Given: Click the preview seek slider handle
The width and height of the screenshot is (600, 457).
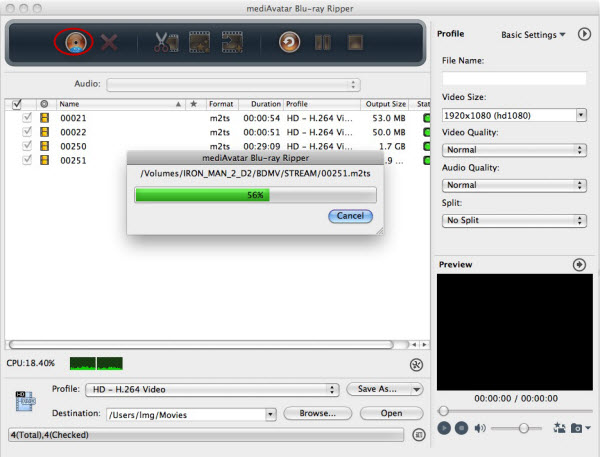Looking at the screenshot, I should [443, 411].
